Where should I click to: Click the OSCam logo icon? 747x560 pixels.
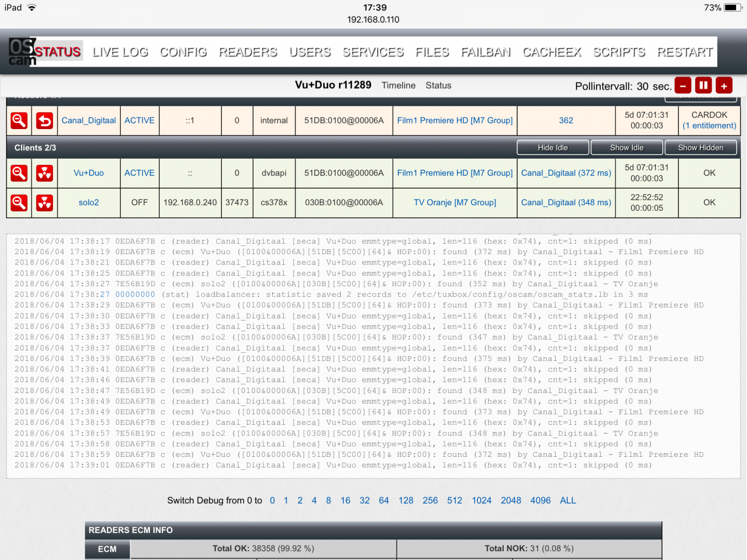(x=22, y=52)
